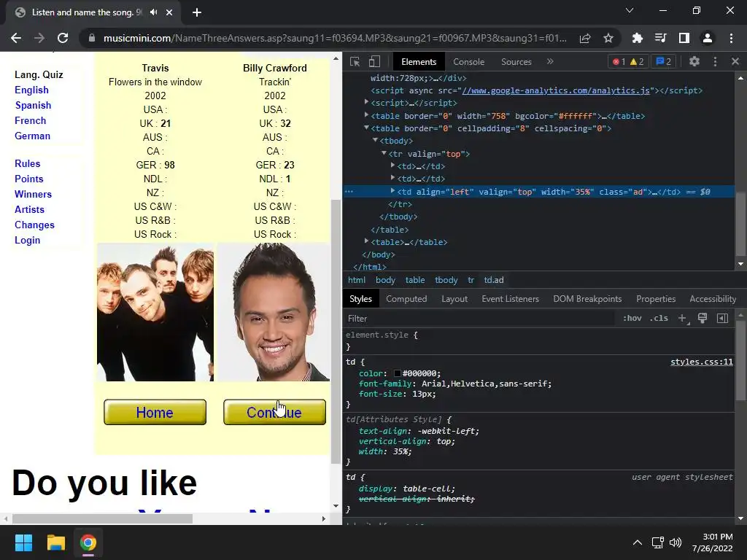Close the DevTools panel
The width and height of the screenshot is (747, 560).
click(735, 61)
